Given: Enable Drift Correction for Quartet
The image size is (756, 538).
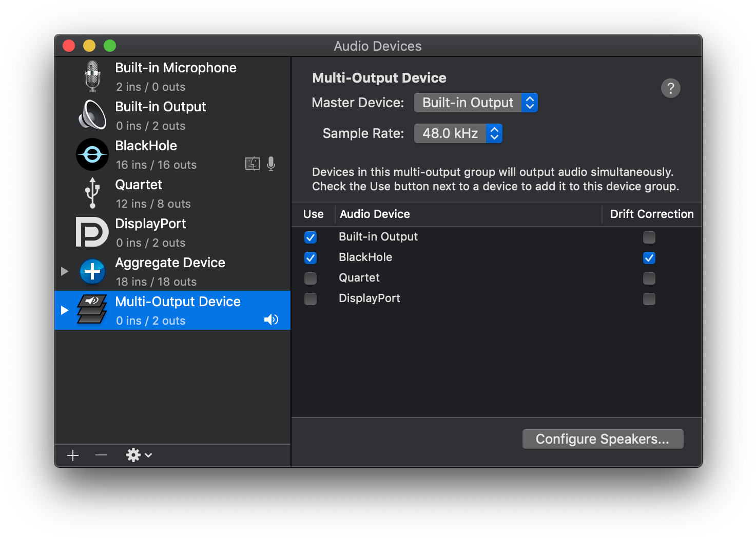Looking at the screenshot, I should tap(649, 278).
